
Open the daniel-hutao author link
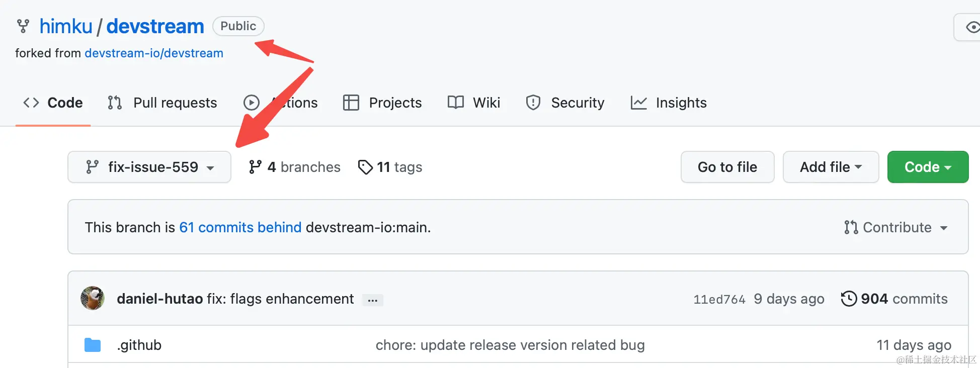(159, 299)
